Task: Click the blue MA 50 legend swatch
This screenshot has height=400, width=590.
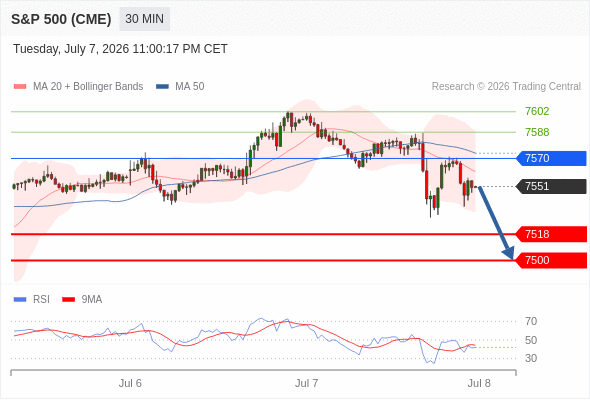Action: pyautogui.click(x=162, y=87)
